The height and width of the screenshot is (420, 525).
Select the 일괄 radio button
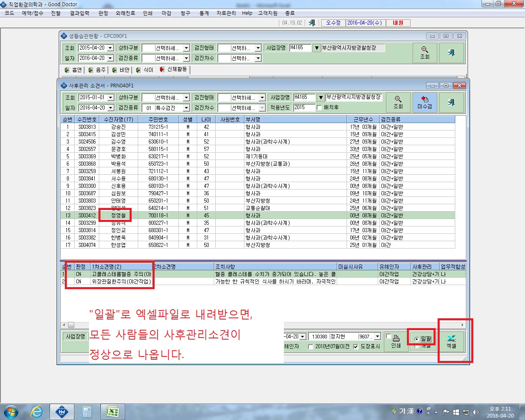417,339
